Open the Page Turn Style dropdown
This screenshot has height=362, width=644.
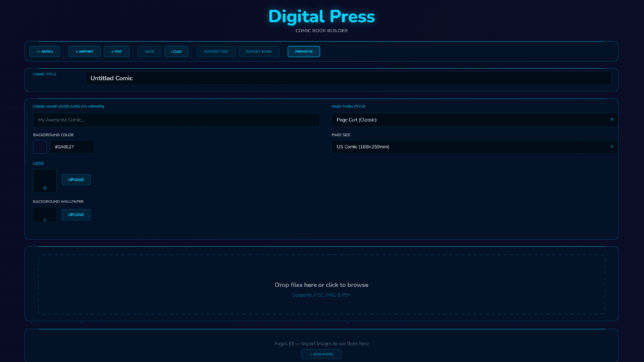(474, 120)
